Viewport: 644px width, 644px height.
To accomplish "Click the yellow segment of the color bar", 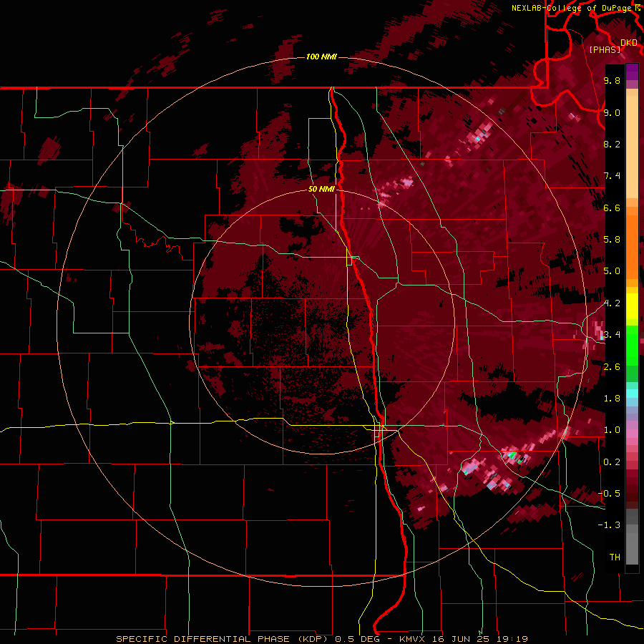I will click(632, 306).
